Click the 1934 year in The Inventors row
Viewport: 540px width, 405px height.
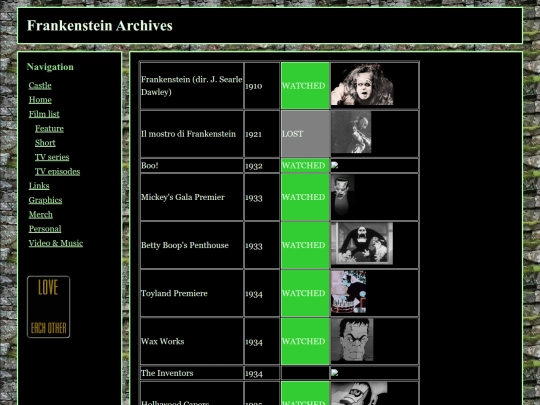click(x=262, y=373)
